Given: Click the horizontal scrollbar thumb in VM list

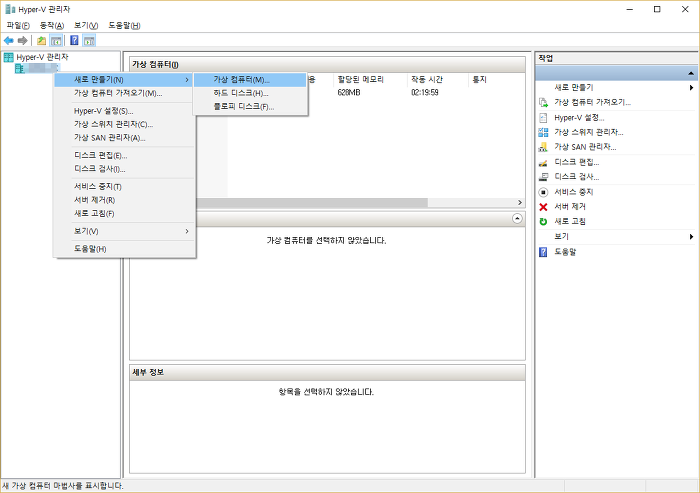Looking at the screenshot, I should [x=312, y=203].
